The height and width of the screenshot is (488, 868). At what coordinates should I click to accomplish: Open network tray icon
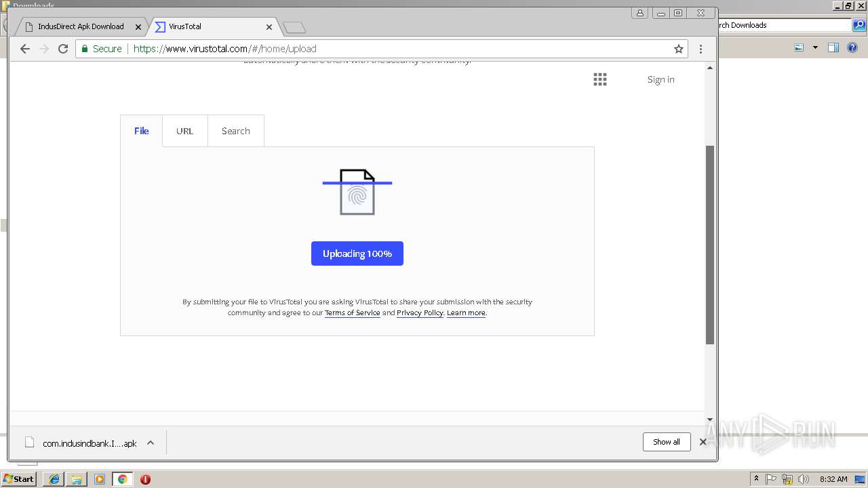pyautogui.click(x=787, y=479)
